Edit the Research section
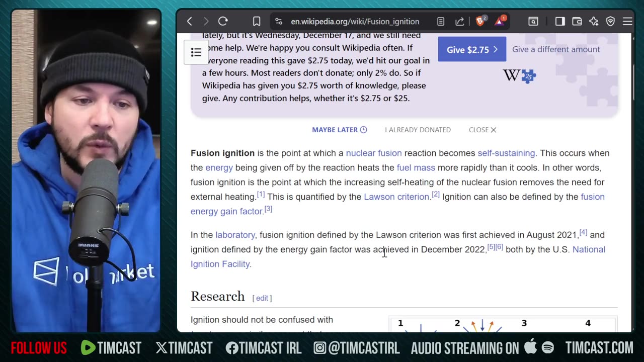The width and height of the screenshot is (644, 362). pyautogui.click(x=262, y=298)
